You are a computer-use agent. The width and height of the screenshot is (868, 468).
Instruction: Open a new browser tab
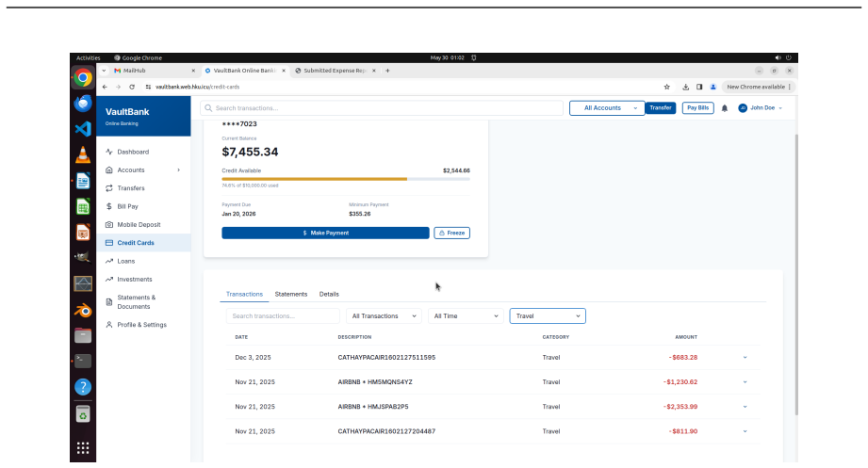(387, 71)
